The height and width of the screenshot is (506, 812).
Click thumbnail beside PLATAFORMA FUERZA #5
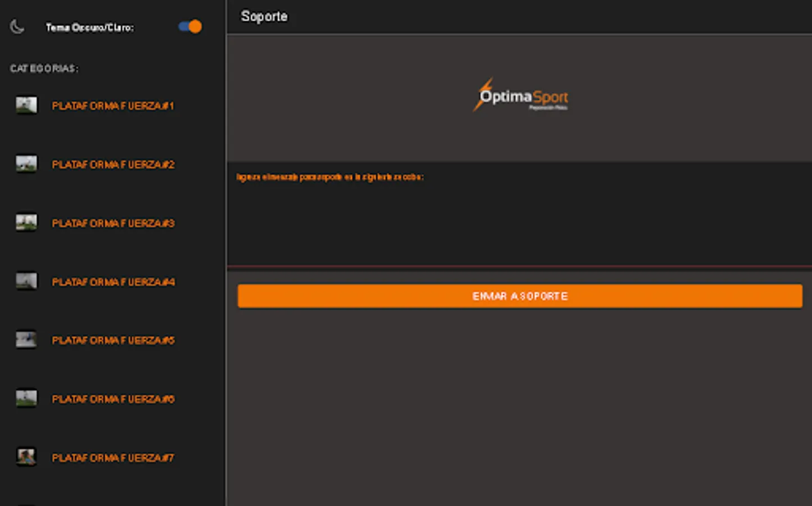pyautogui.click(x=26, y=340)
